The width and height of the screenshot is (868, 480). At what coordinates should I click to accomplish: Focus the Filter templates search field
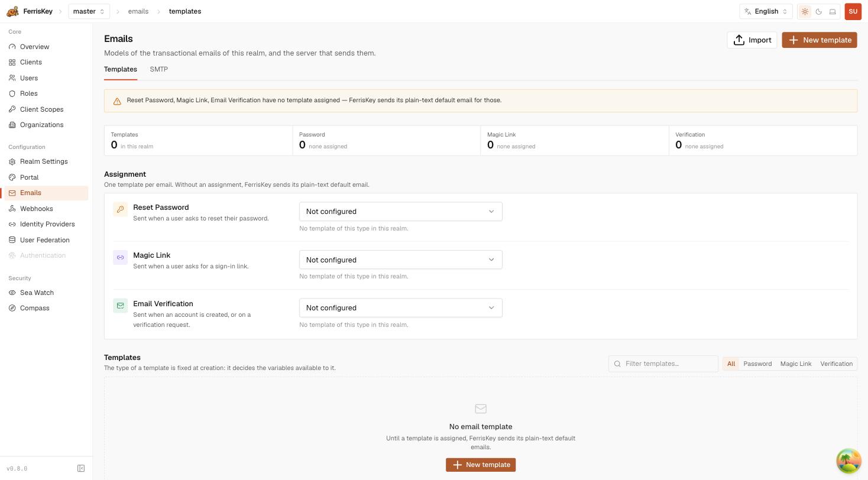[663, 364]
